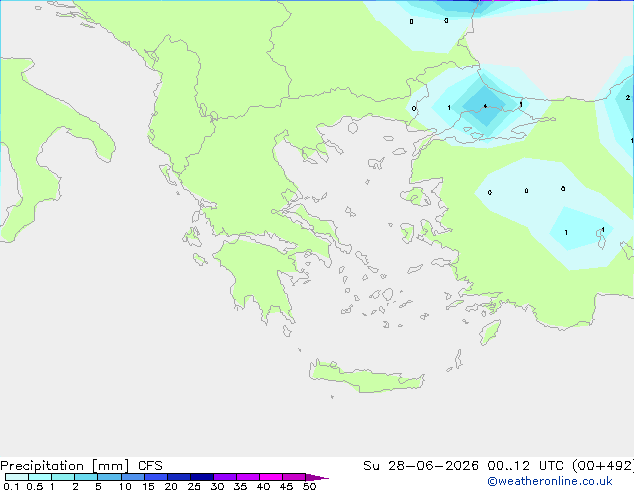Click the arrow tip above 50 on the legend
Screen dimensions: 634x490
pos(318,477)
